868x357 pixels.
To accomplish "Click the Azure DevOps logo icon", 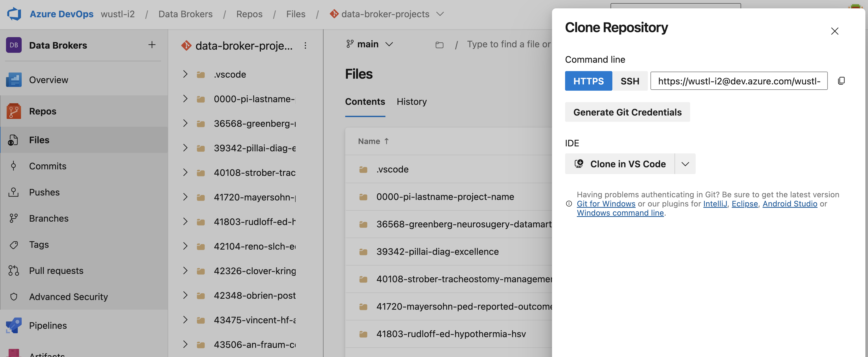I will click(14, 14).
